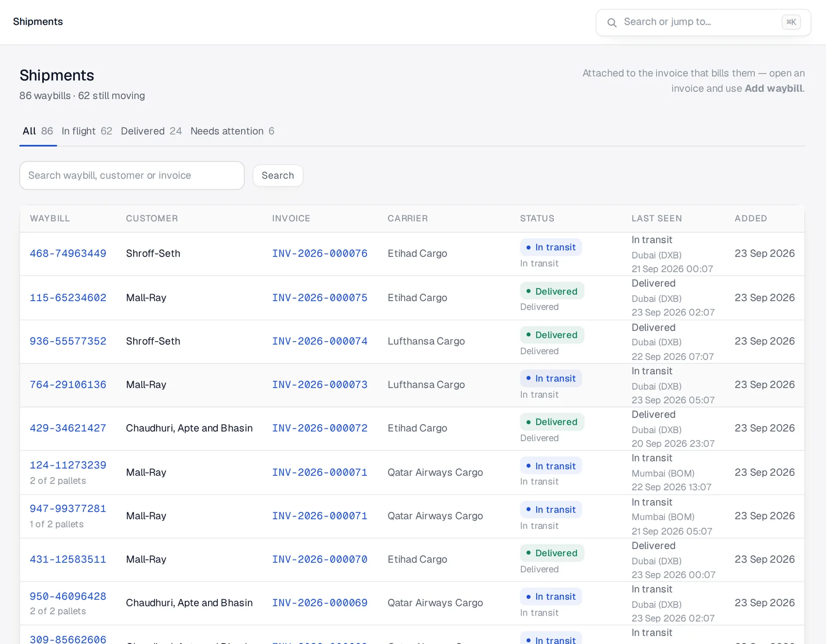The image size is (826, 644).
Task: Open waybill 115-65234602
Action: pyautogui.click(x=68, y=298)
